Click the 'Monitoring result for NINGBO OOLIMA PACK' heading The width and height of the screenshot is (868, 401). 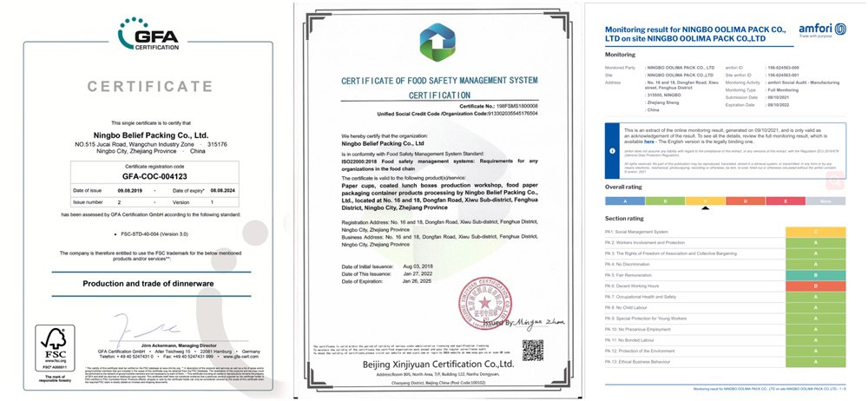coord(697,35)
